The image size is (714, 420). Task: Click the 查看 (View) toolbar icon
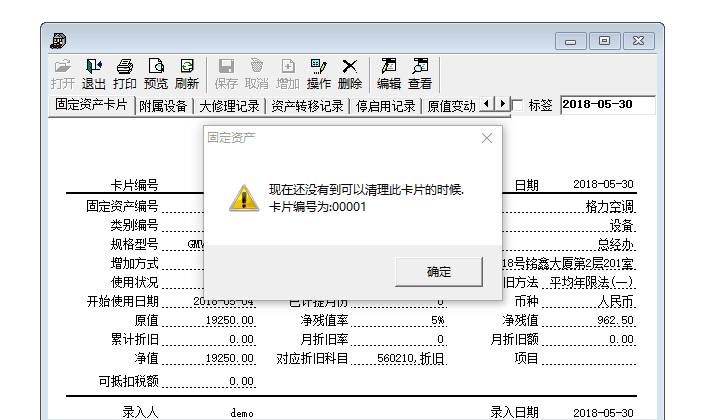coord(420,74)
